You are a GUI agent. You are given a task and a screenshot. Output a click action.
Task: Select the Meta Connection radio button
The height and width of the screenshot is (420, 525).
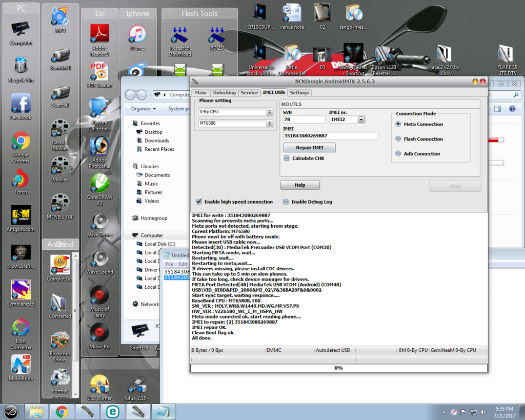[x=398, y=124]
